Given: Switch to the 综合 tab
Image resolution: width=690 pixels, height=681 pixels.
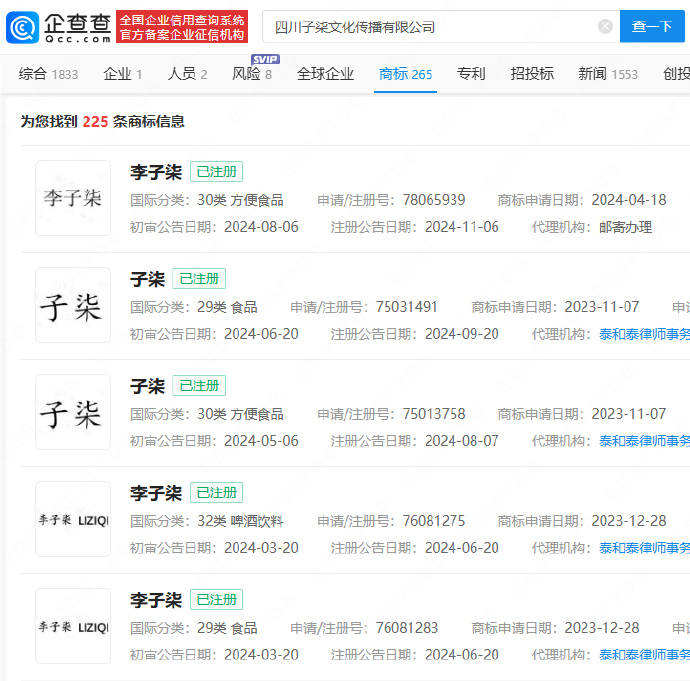Looking at the screenshot, I should tap(48, 74).
